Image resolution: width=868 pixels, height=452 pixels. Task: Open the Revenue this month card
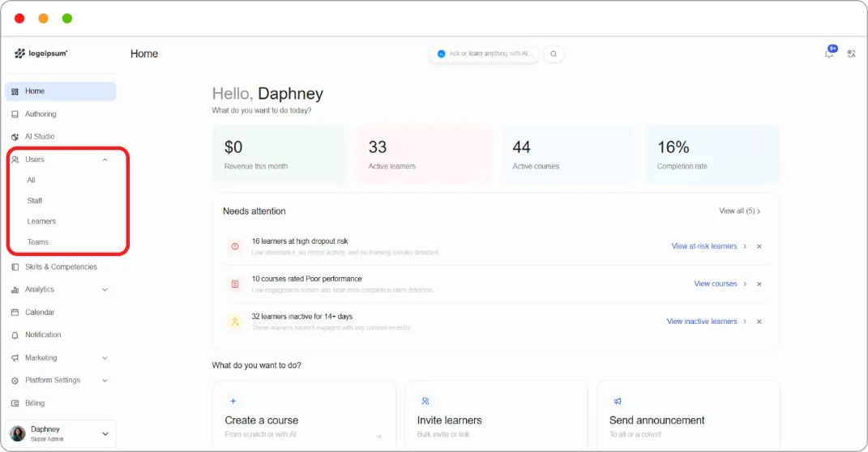coord(280,155)
